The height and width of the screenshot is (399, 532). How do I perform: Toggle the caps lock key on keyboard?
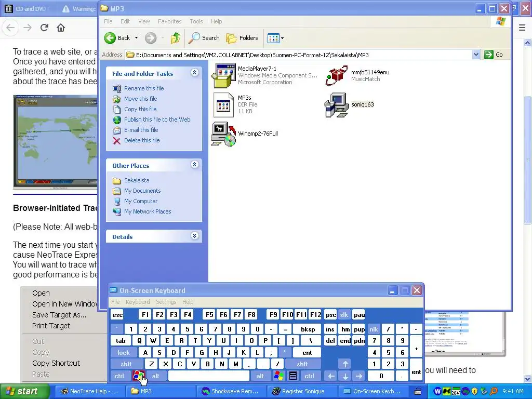tap(124, 353)
